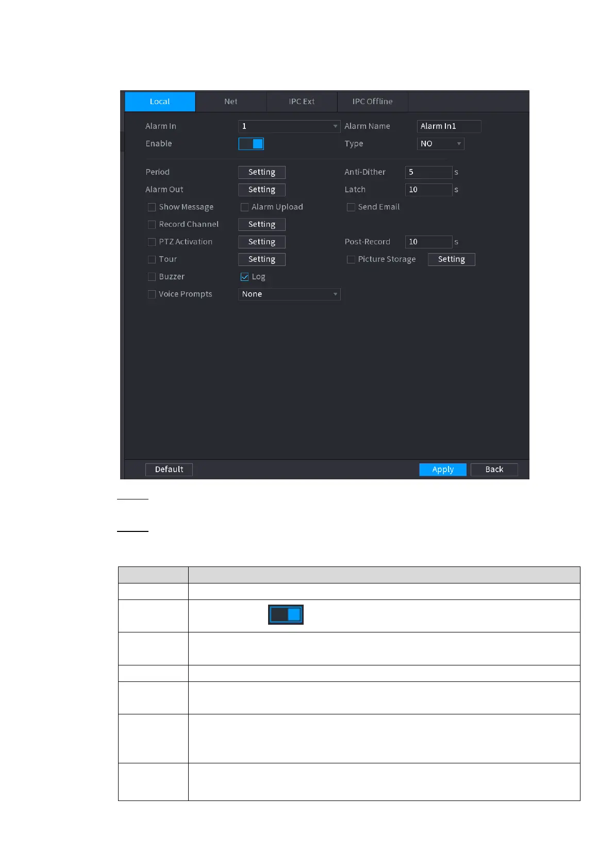The image size is (614, 868).
Task: Open Period Setting button
Action: [x=262, y=172]
